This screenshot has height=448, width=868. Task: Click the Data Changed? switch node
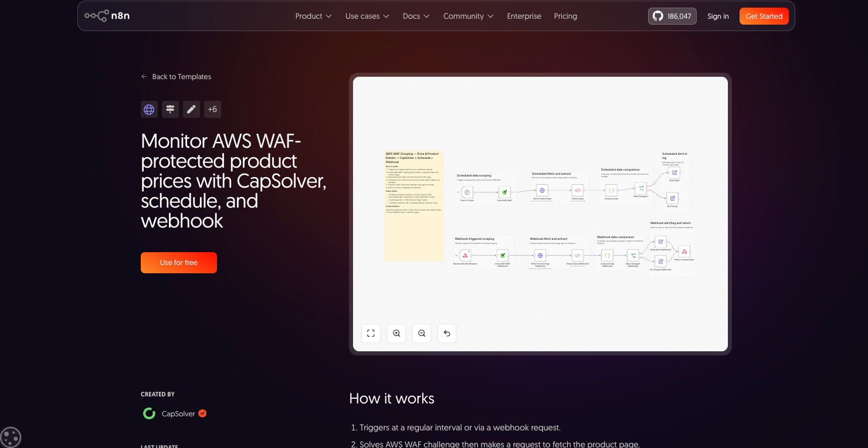pos(640,189)
